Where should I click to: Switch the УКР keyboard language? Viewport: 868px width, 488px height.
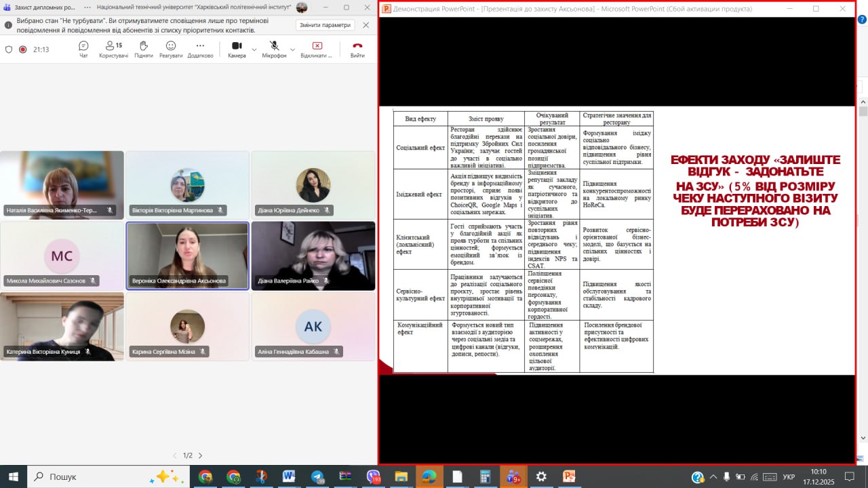coord(789,477)
